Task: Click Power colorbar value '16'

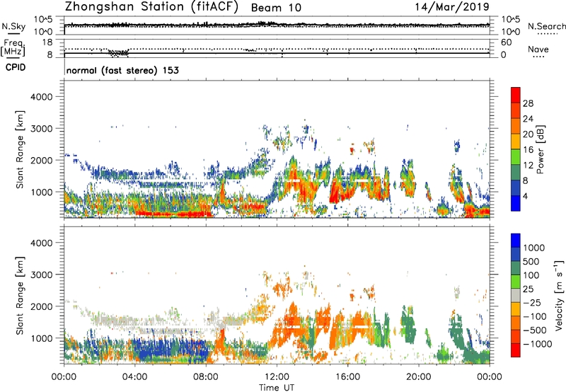Action: 528,150
